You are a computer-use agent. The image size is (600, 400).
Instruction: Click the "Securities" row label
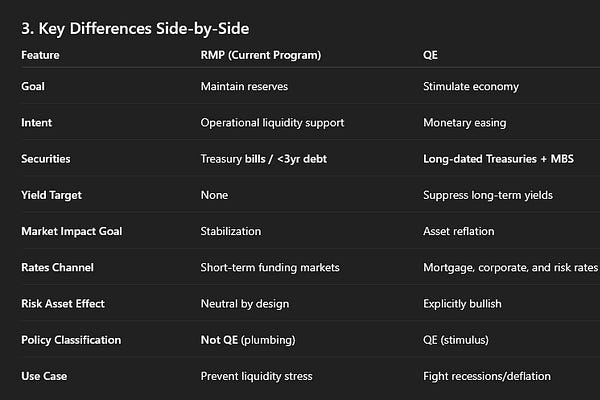pyautogui.click(x=46, y=159)
